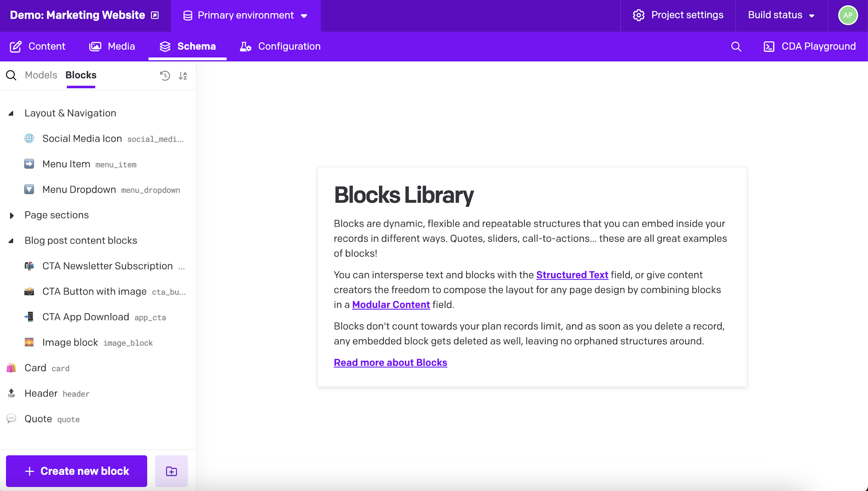Open the external link icon beside project name
Viewport: 868px width, 491px height.
[x=155, y=15]
